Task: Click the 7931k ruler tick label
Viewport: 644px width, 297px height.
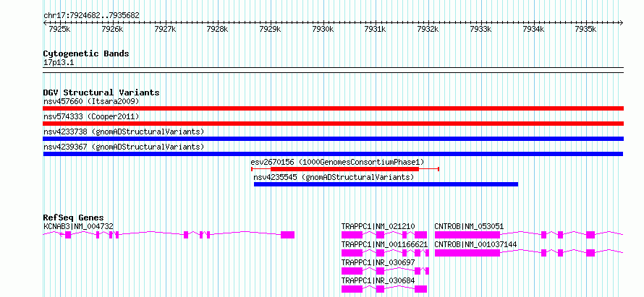Action: click(x=376, y=29)
